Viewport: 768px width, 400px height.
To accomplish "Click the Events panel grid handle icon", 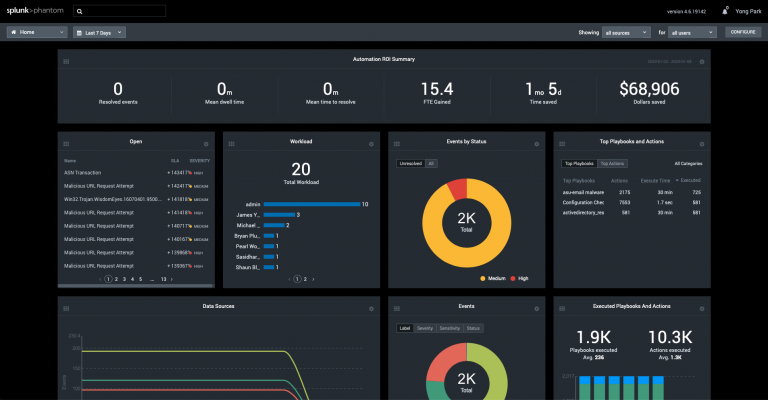I will [x=397, y=308].
